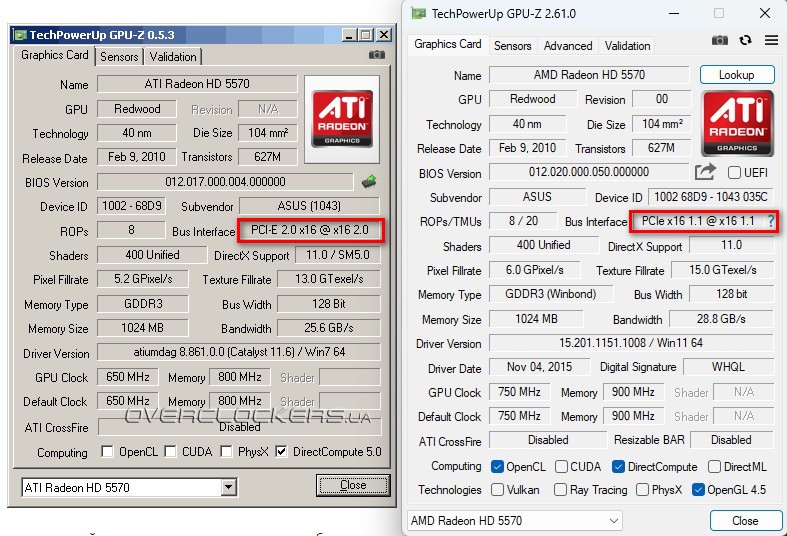Viewport: 787px width, 536px height.
Task: Click BIOS Version 012.020.000.050.000000 field
Action: point(589,172)
